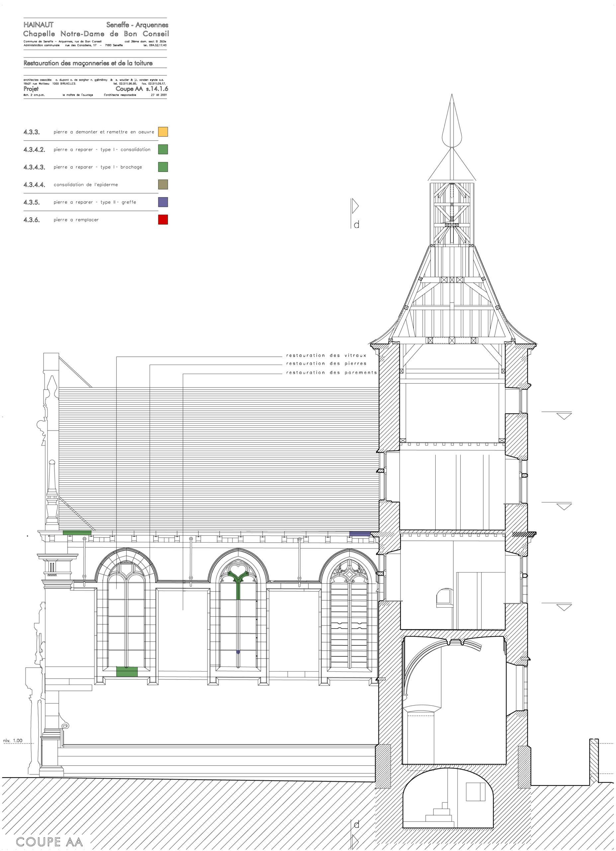
Task: Click the 'niv. 1.00' level label
Action: coord(12,741)
